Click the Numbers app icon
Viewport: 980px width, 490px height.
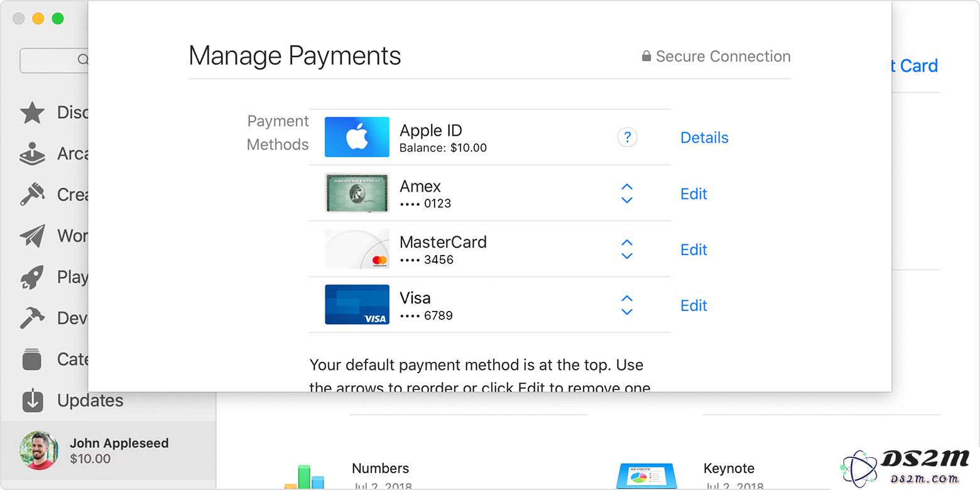click(x=304, y=477)
